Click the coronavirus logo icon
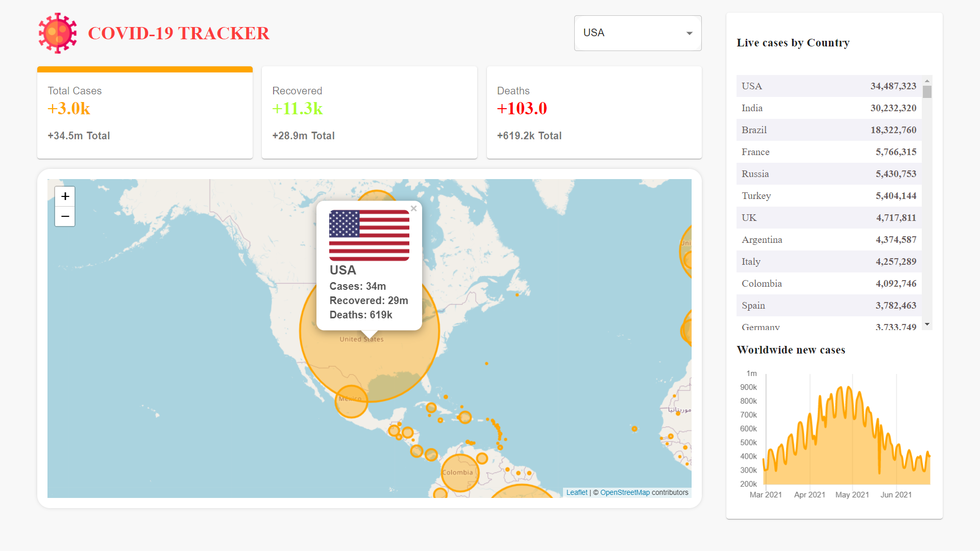This screenshot has width=980, height=551. pyautogui.click(x=58, y=33)
